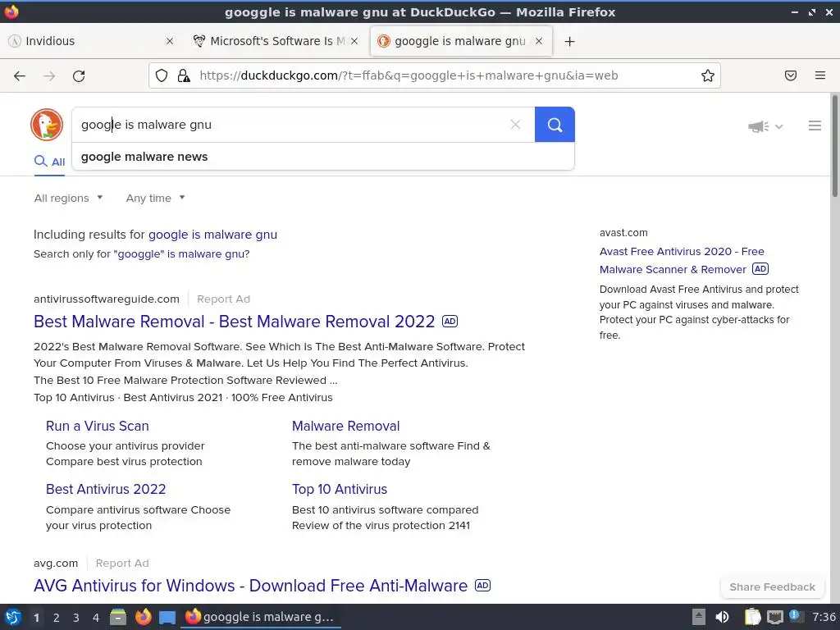Open the Lubuntu start menu
The height and width of the screenshot is (630, 840).
13,617
